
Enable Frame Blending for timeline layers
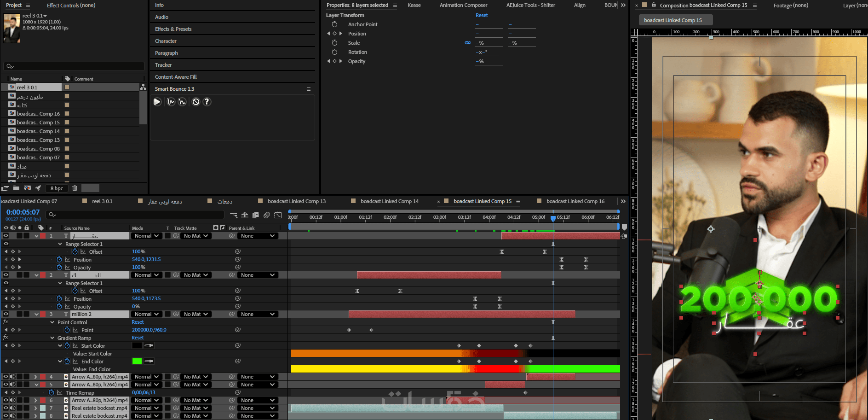(x=256, y=215)
